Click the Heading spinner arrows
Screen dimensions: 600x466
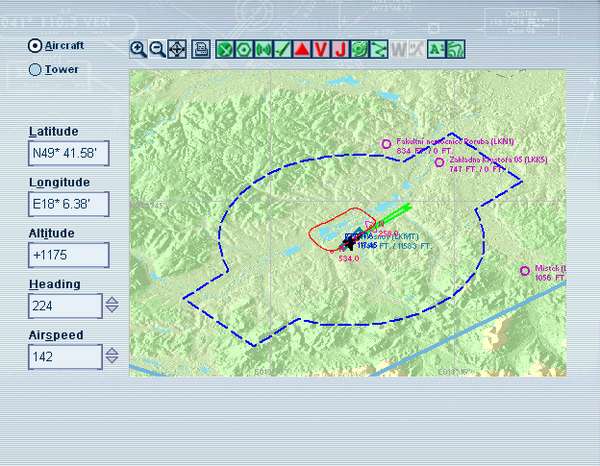tap(112, 306)
